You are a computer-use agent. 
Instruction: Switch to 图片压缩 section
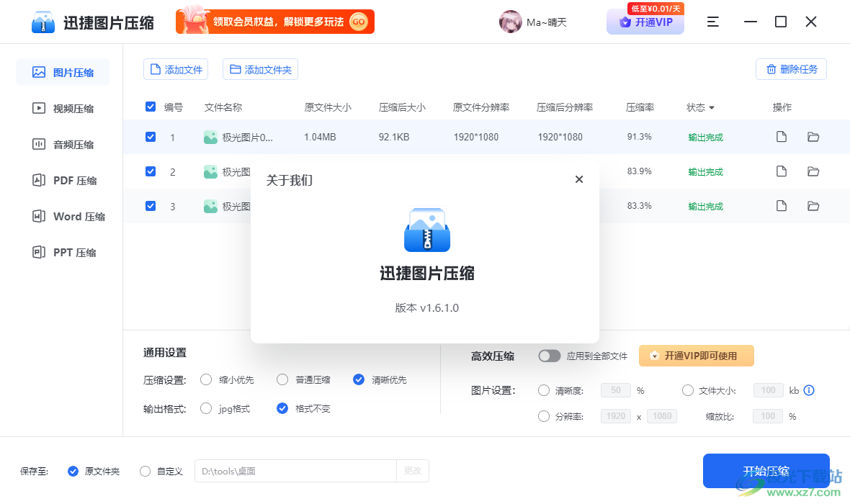click(x=63, y=72)
